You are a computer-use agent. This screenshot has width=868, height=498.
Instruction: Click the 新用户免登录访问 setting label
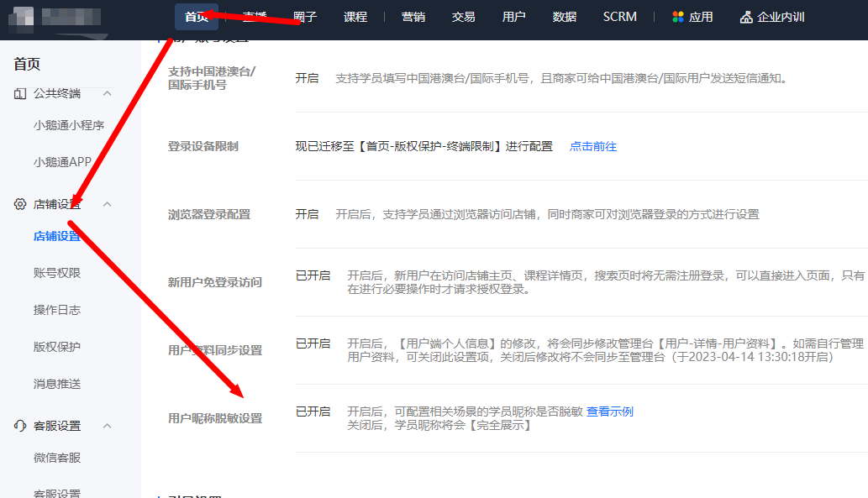coord(215,282)
